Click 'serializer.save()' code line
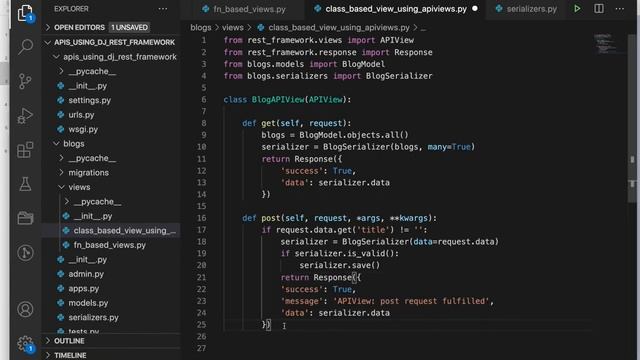Image resolution: width=640 pixels, height=360 pixels. tap(340, 265)
